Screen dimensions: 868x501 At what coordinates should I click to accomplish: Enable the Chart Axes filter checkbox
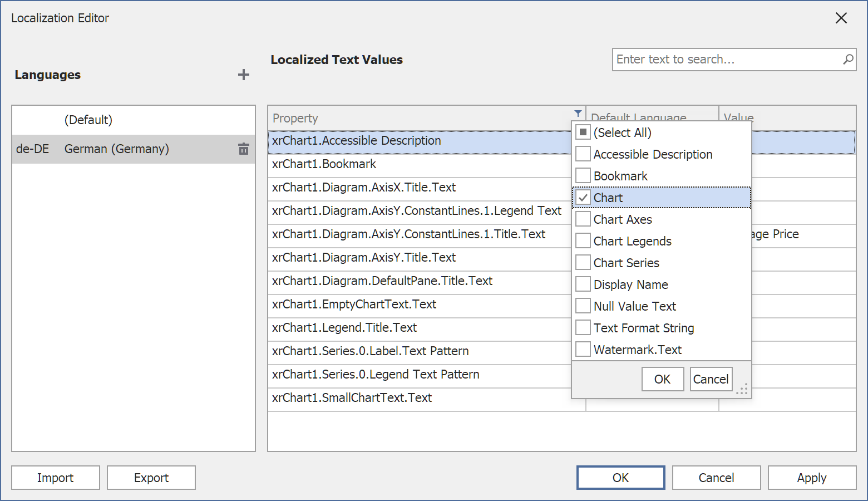click(x=583, y=219)
